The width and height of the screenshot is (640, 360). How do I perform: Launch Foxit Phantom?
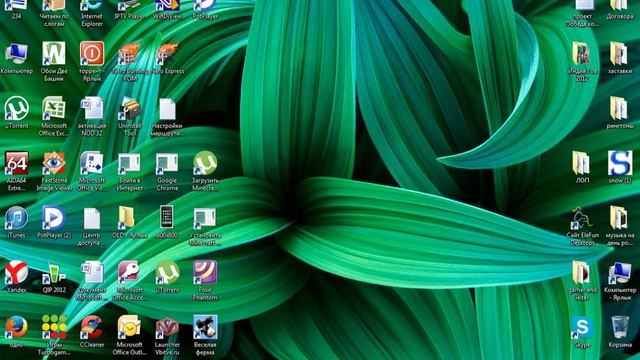205,281
